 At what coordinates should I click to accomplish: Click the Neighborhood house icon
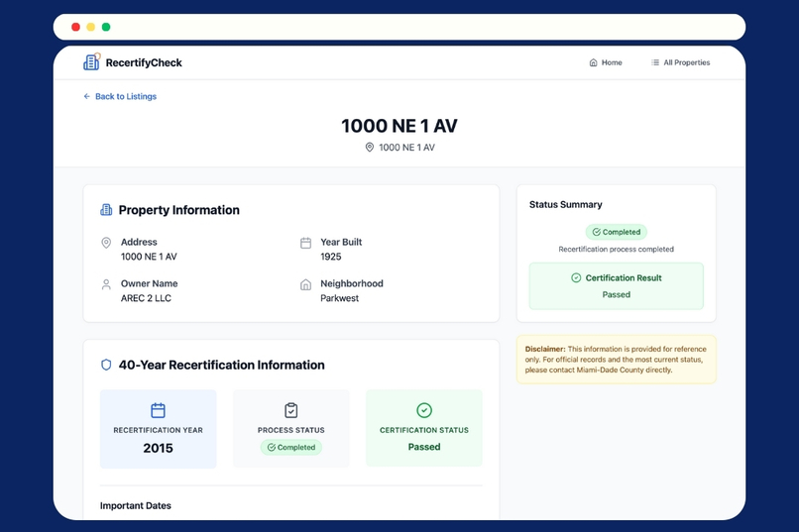pyautogui.click(x=305, y=284)
